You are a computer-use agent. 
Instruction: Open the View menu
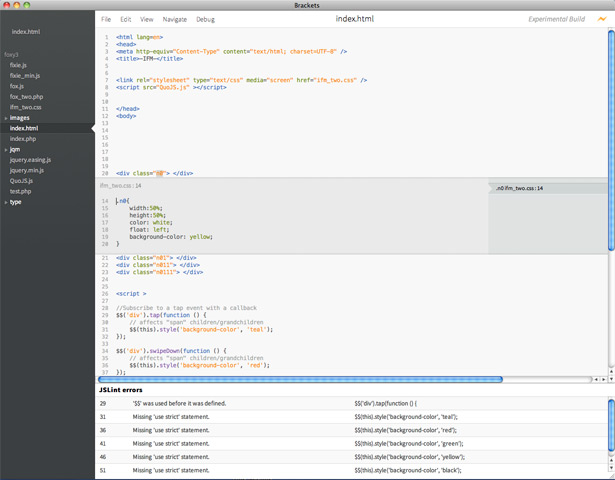(x=147, y=19)
